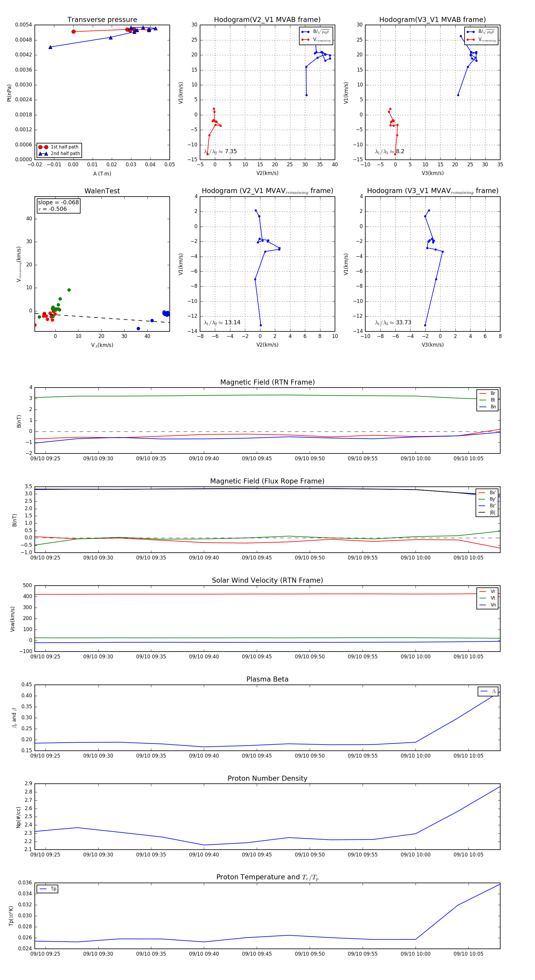Select 'Vn' legend entry in velocity plot
This screenshot has height=980, width=535.
(487, 605)
